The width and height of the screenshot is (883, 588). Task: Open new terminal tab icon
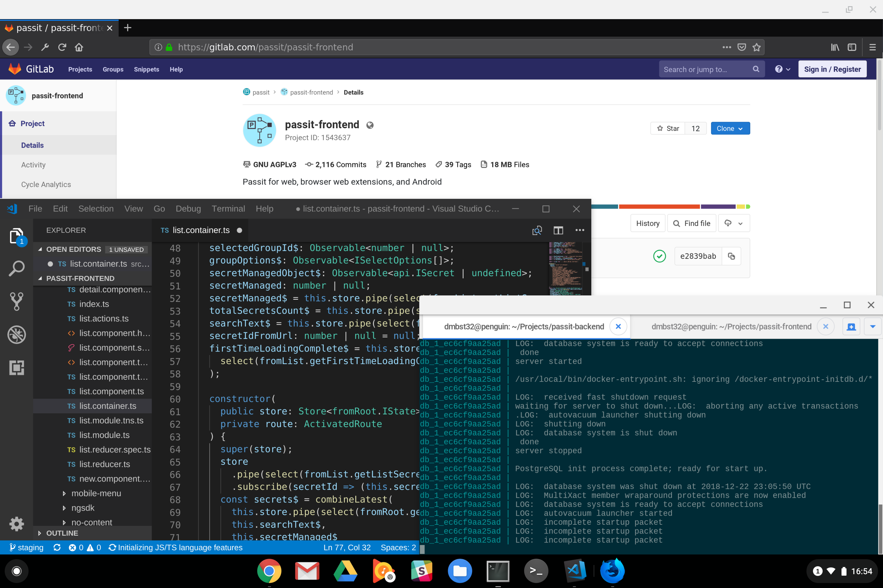852,327
